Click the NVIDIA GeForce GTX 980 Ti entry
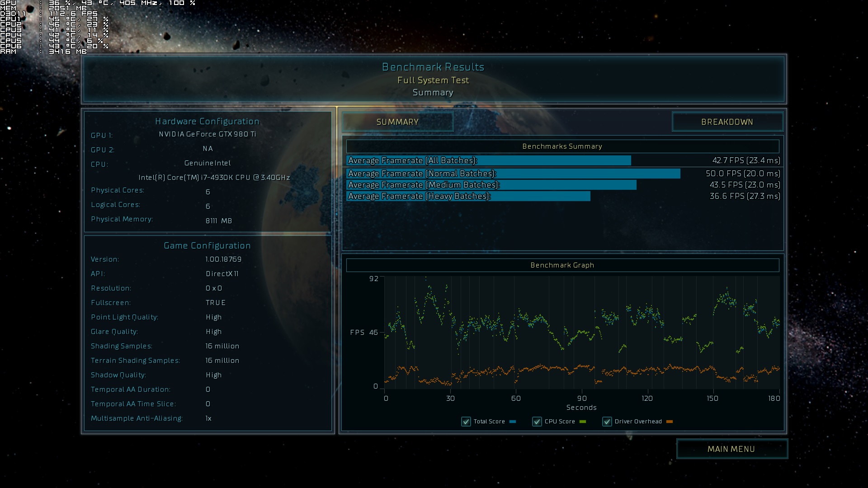Viewport: 868px width, 488px height. pyautogui.click(x=208, y=134)
